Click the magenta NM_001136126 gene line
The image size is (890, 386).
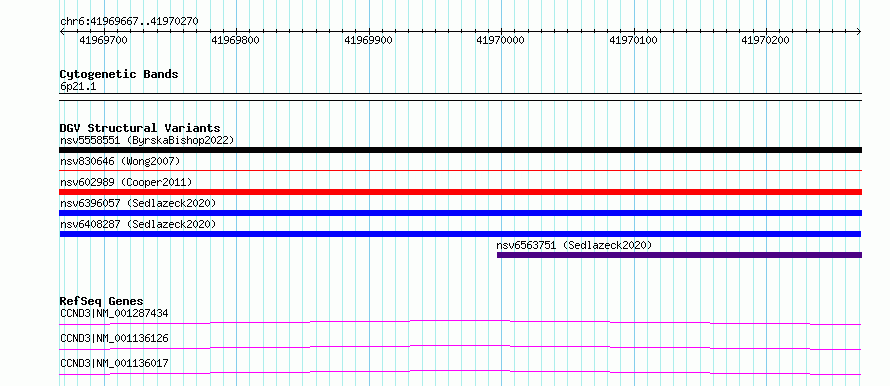tap(460, 347)
